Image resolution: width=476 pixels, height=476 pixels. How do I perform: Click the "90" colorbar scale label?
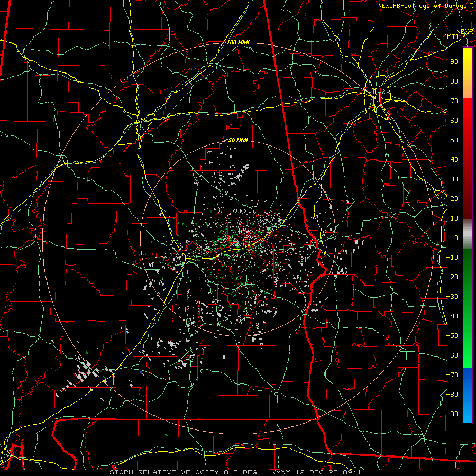(454, 62)
